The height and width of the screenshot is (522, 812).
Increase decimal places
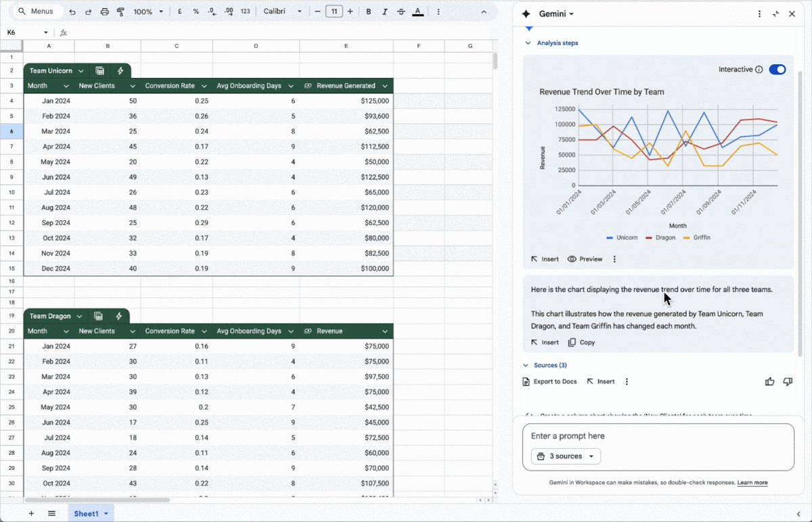pos(229,12)
